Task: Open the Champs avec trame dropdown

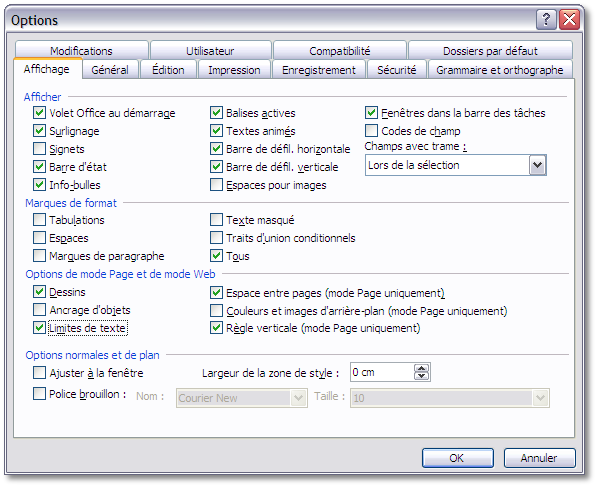Action: click(537, 165)
